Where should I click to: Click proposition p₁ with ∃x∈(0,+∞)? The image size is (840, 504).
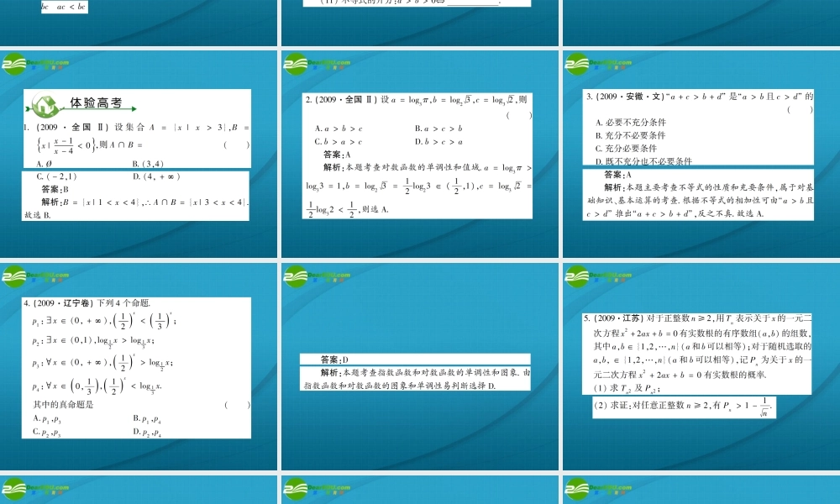(x=104, y=320)
